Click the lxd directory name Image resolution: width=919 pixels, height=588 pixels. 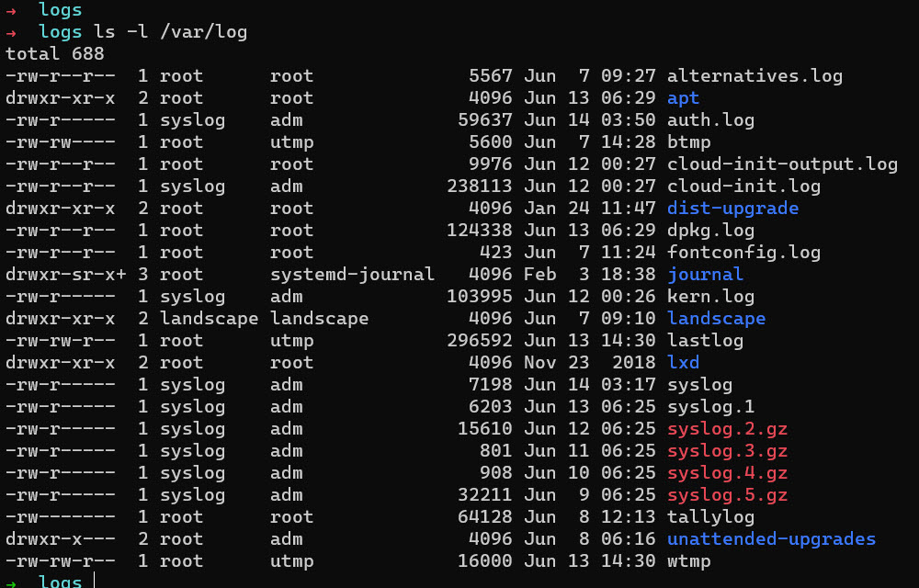tap(683, 363)
